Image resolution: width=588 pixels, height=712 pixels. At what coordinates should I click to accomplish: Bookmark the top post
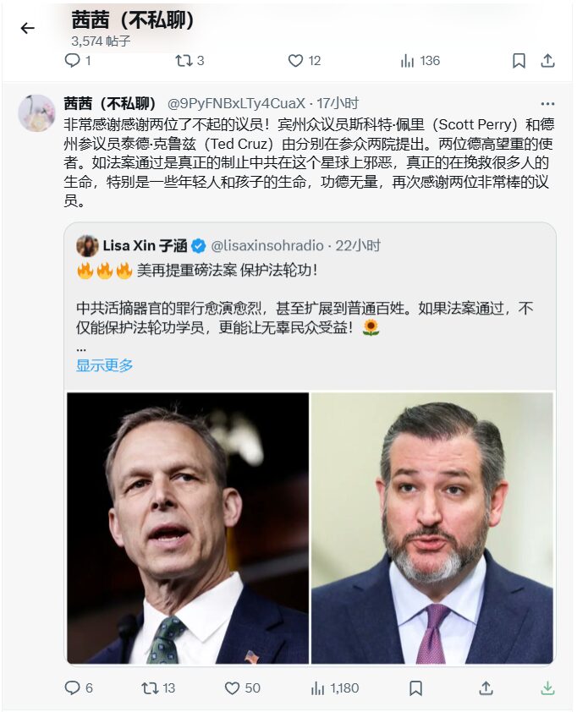tap(519, 60)
